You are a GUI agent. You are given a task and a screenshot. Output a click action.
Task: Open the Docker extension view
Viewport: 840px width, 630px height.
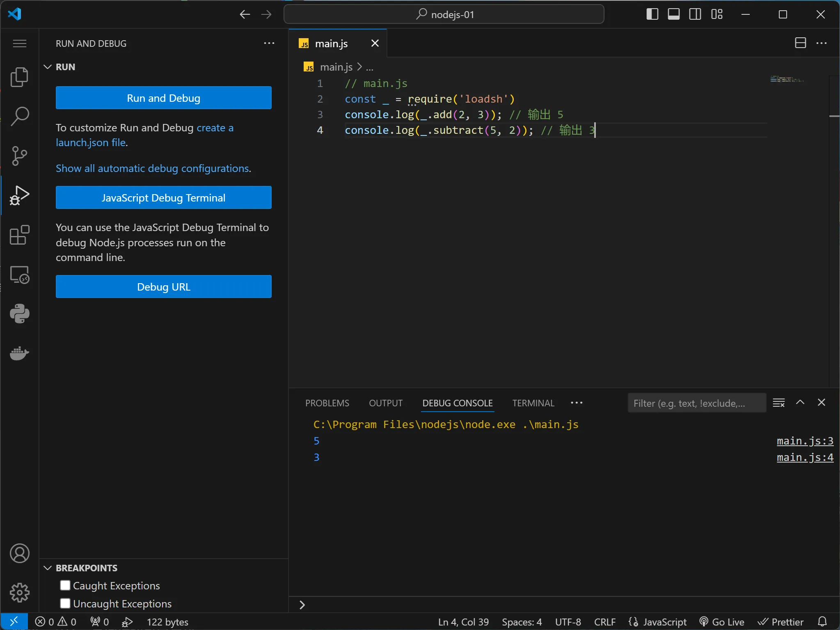coord(19,353)
